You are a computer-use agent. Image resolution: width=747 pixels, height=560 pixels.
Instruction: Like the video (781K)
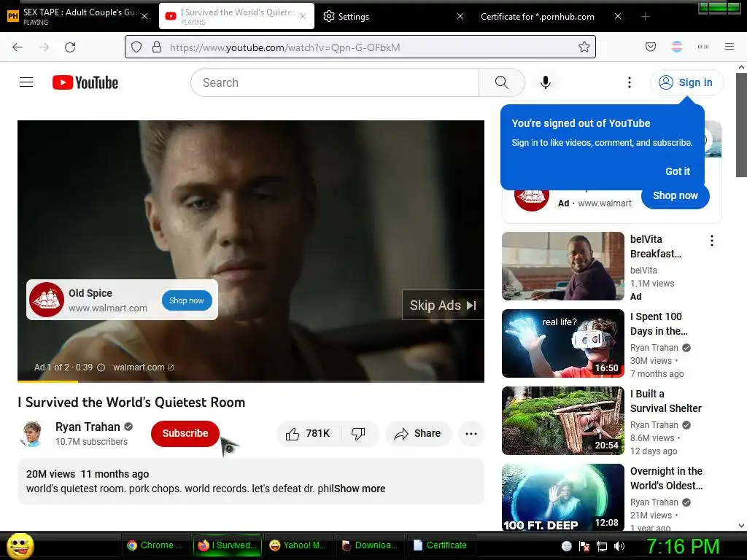[309, 433]
